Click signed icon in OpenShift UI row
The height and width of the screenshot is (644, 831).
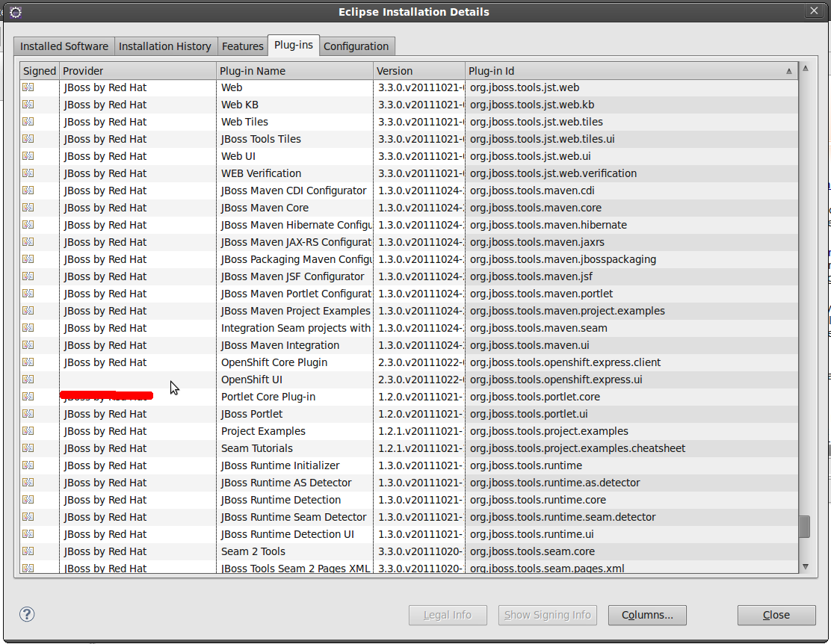point(28,380)
